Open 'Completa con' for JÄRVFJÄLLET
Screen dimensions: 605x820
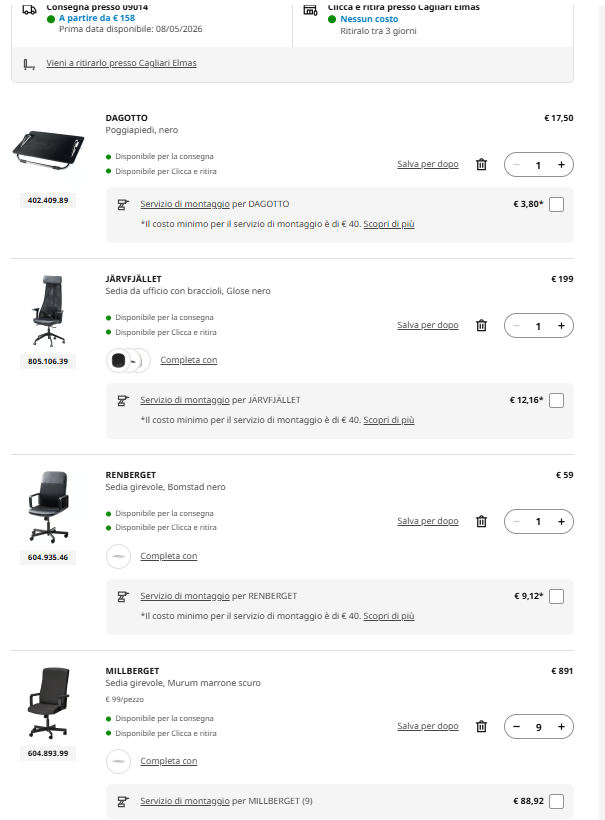click(x=188, y=360)
